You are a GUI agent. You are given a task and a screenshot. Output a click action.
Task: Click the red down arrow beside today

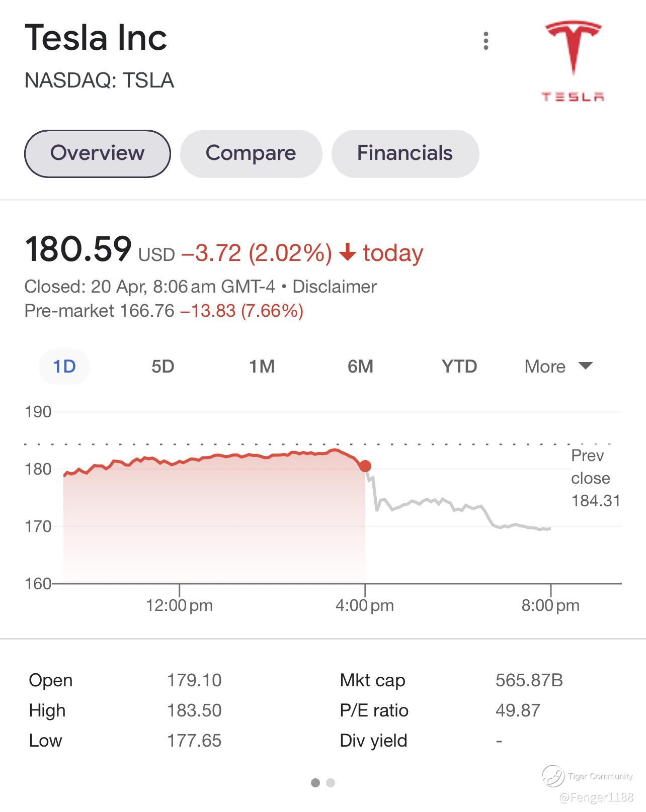click(347, 252)
